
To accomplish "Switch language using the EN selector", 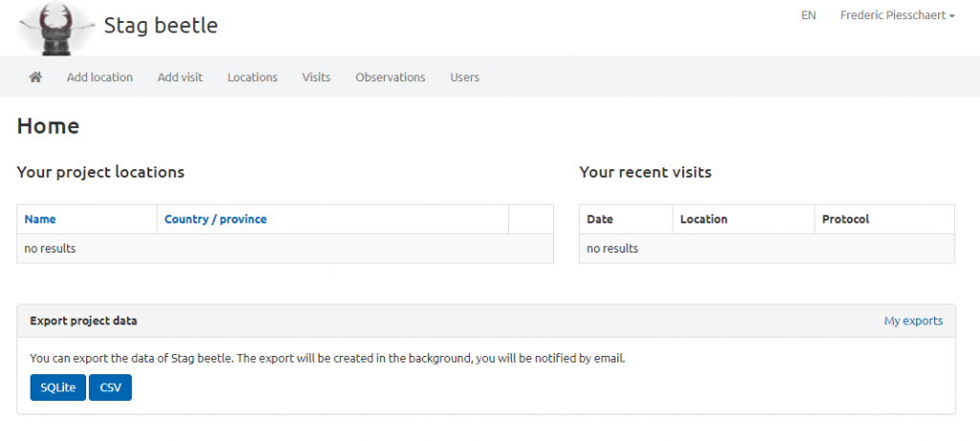I will tap(808, 15).
